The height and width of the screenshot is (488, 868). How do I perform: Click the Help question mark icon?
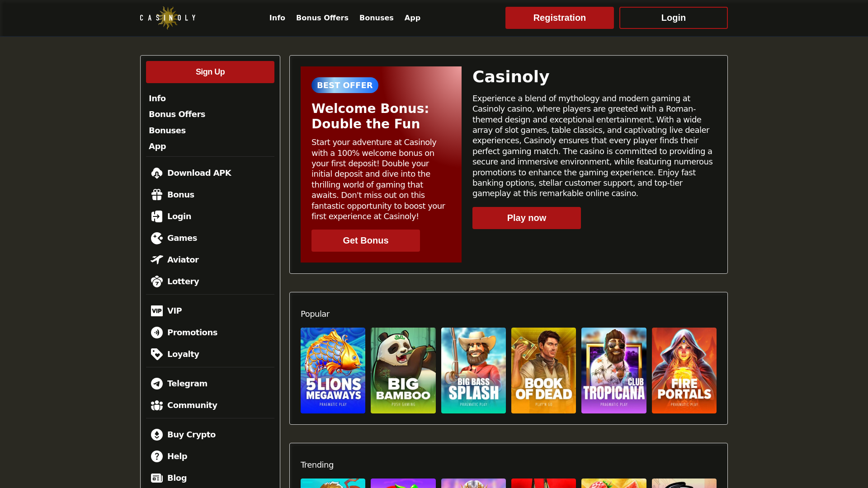point(157,456)
